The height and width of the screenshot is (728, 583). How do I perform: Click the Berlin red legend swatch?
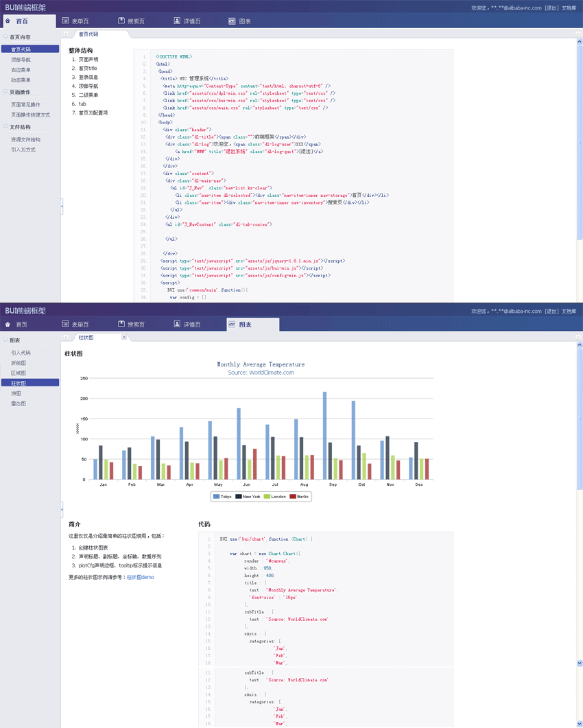pyautogui.click(x=293, y=496)
